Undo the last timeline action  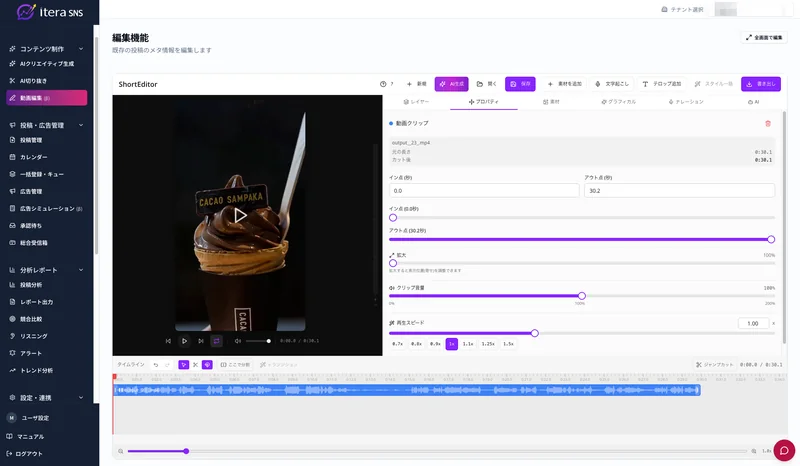[156, 365]
